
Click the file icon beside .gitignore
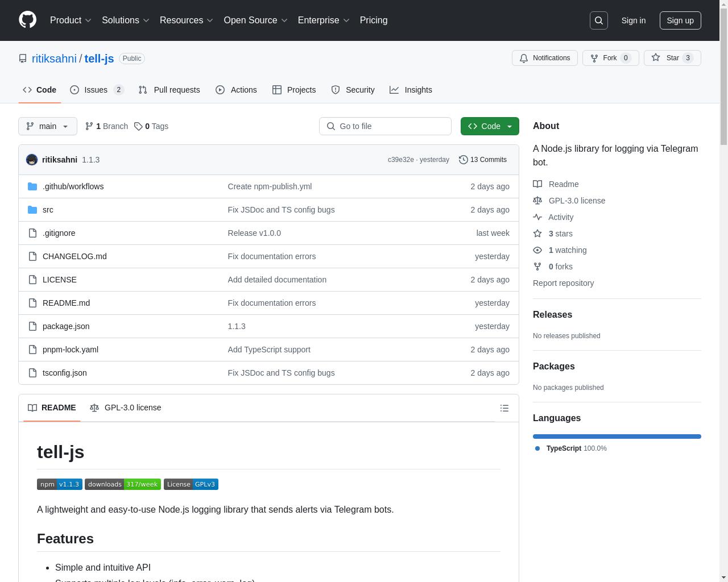tap(32, 233)
